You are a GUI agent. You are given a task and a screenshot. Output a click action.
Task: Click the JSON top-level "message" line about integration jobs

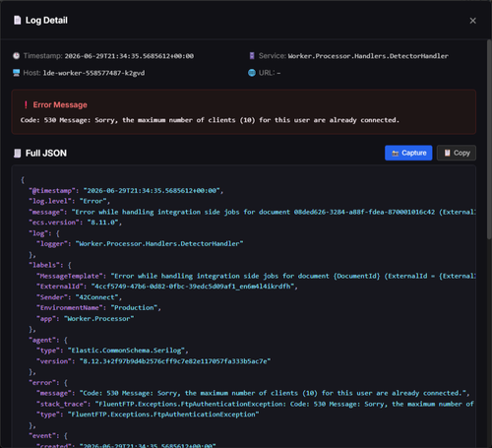coord(252,212)
